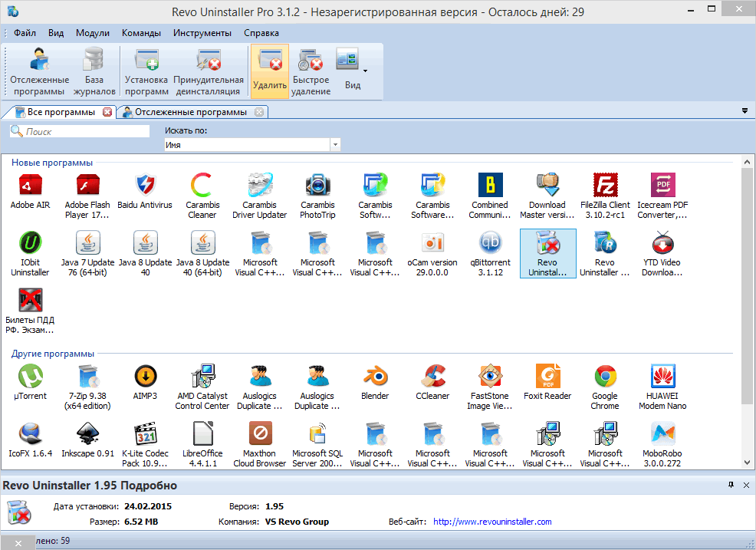Image resolution: width=756 pixels, height=550 pixels.
Task: Open the Справка menu
Action: click(261, 33)
